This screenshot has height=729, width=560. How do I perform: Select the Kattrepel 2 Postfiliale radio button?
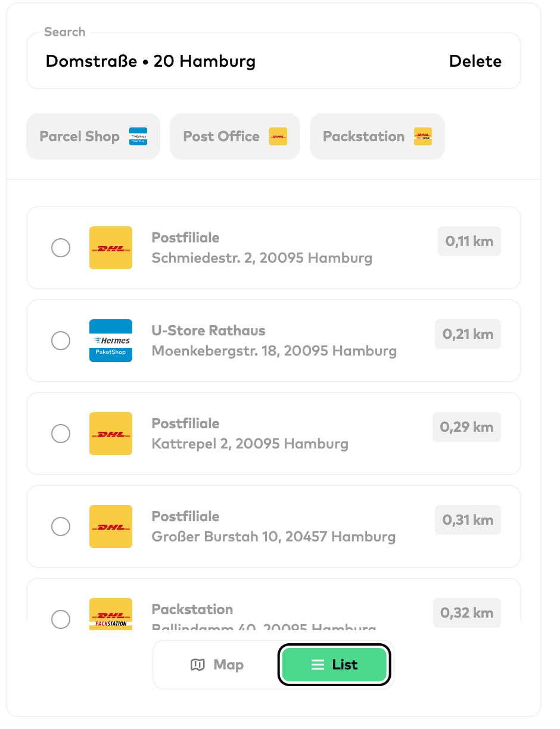point(61,434)
